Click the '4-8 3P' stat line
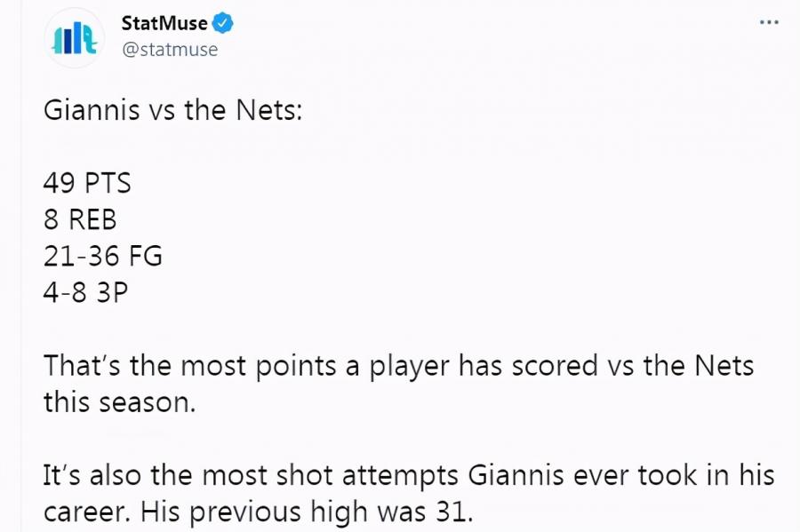800x532 pixels. (x=85, y=292)
